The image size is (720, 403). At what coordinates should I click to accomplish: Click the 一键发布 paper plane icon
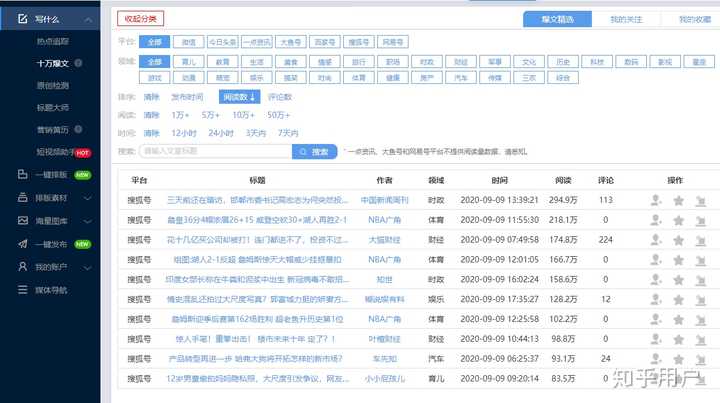point(22,244)
